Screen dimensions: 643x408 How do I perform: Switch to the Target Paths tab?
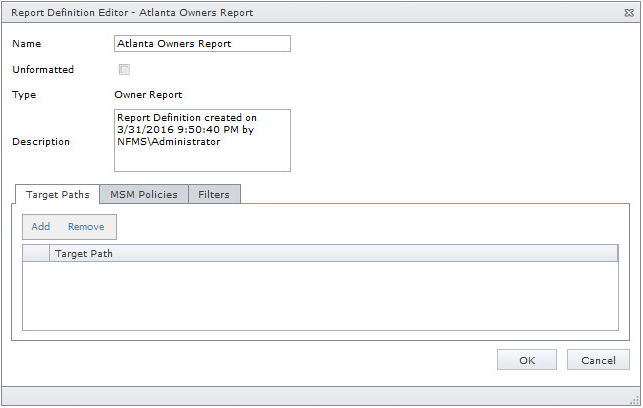pos(57,194)
